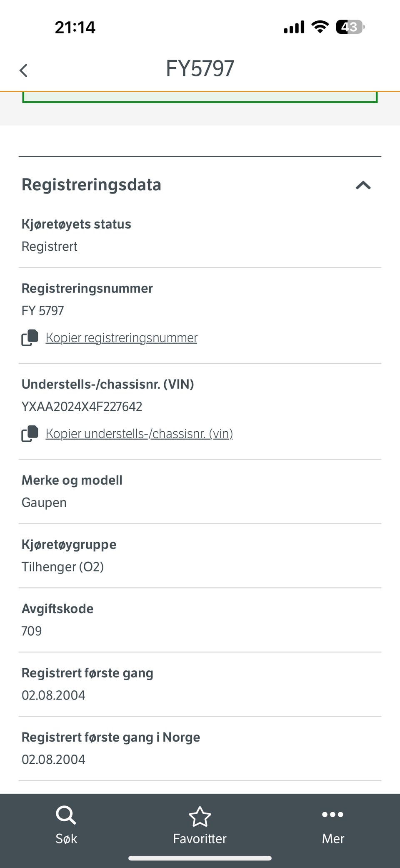Tap the Tilhenger (O2) vehicle group value
Viewport: 400px width, 868px height.
point(63,566)
